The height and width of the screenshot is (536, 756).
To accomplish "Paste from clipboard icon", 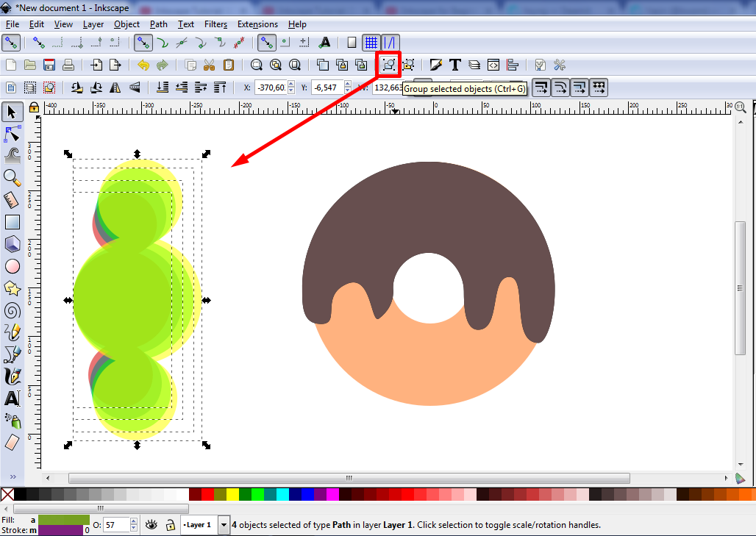I will (x=228, y=65).
